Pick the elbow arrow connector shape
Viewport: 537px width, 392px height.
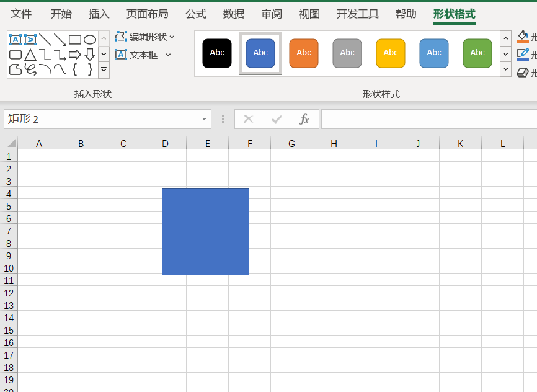[x=60, y=55]
